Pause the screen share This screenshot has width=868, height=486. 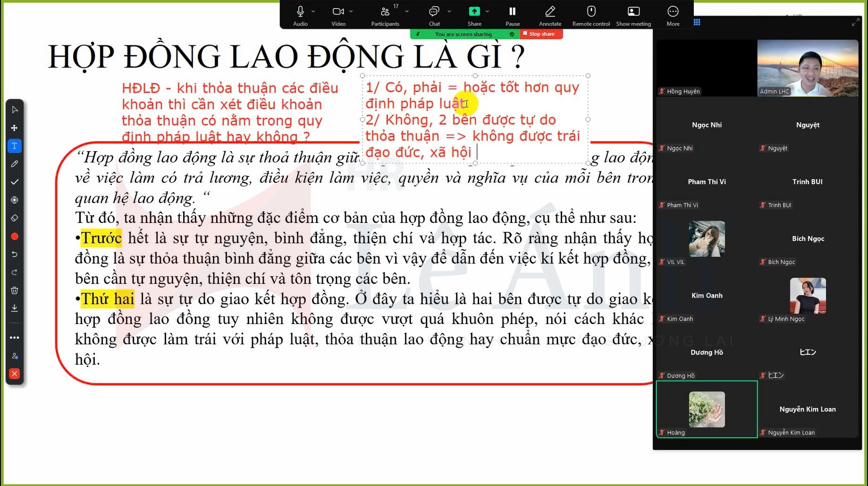[513, 11]
